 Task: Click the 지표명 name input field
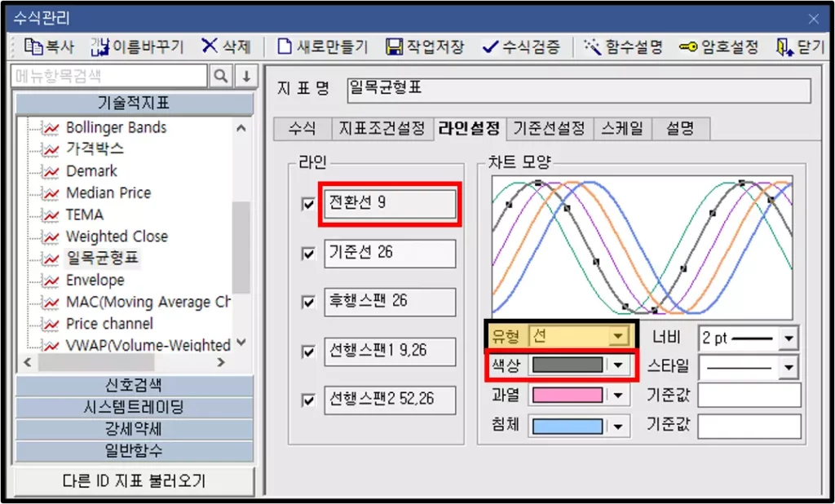point(580,90)
